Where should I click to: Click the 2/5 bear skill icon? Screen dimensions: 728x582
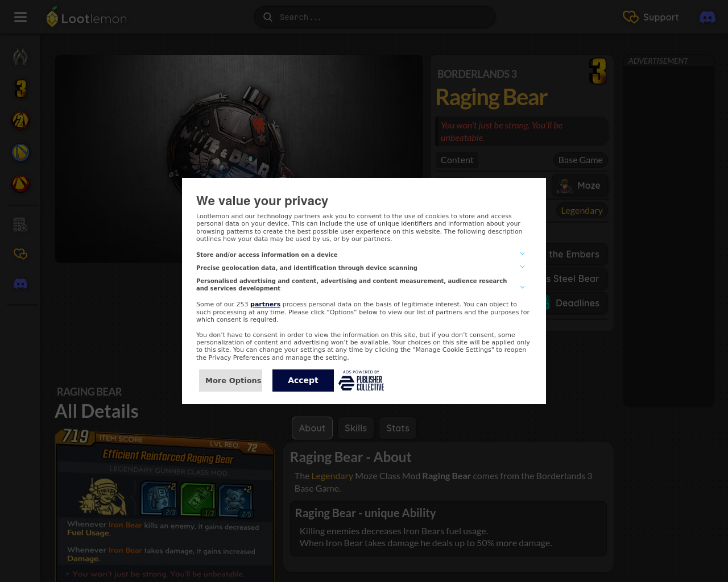coord(235,501)
